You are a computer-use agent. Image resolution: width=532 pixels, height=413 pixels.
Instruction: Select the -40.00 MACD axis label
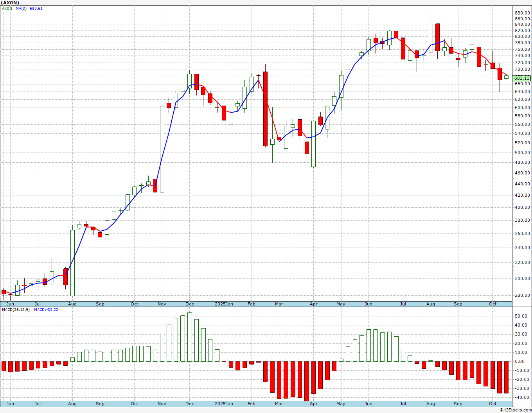[521, 397]
